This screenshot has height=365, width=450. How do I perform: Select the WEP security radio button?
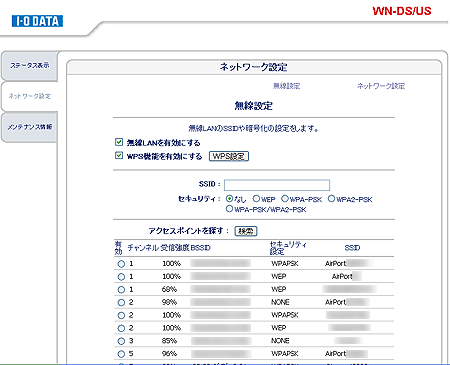click(x=256, y=199)
